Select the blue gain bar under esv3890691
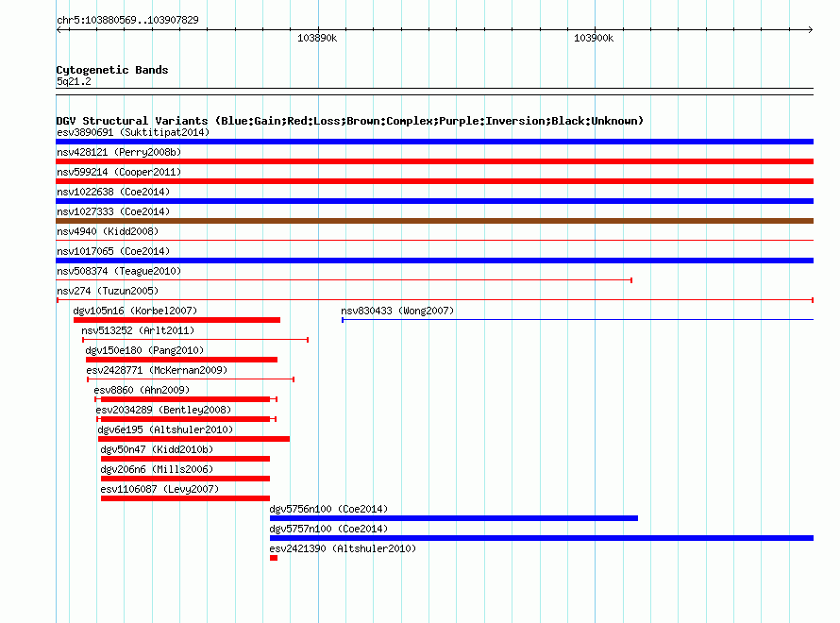This screenshot has width=840, height=623. [434, 142]
